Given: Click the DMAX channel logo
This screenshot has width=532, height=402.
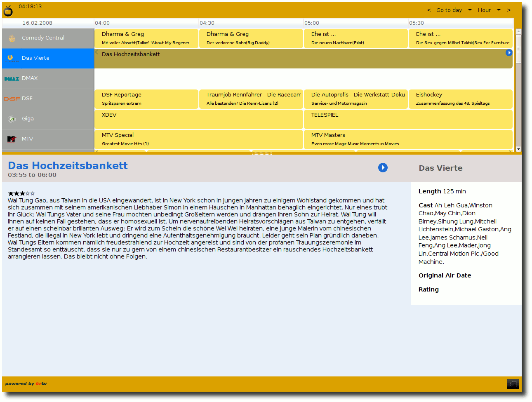Looking at the screenshot, I should [x=12, y=79].
